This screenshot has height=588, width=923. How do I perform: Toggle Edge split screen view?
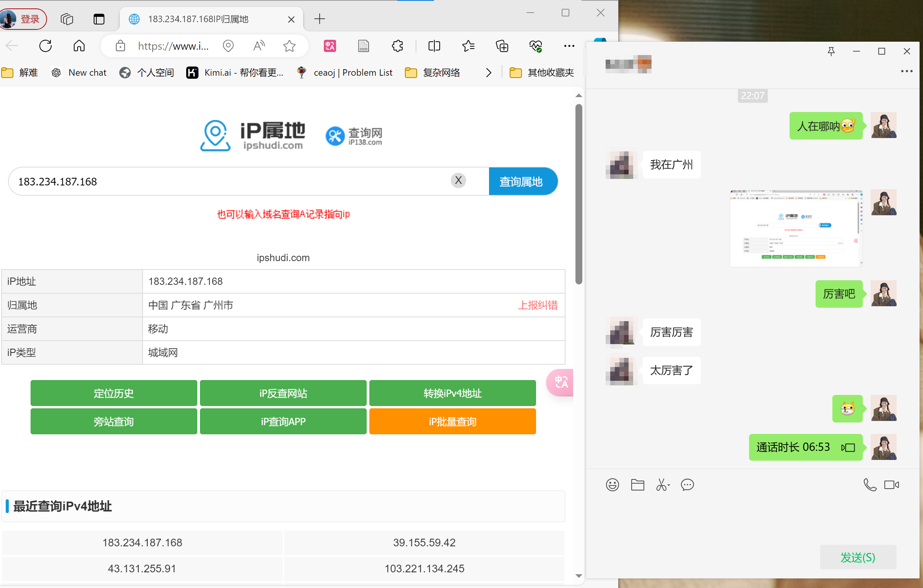pyautogui.click(x=434, y=46)
